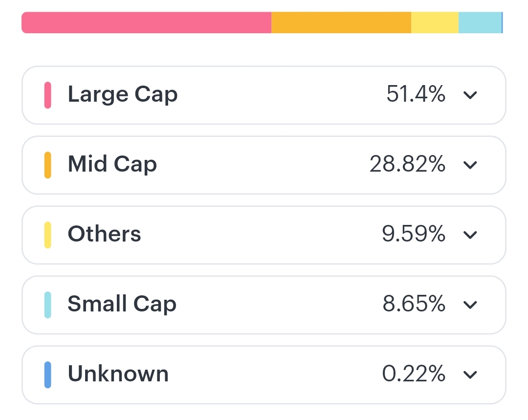Expand the Others chevron arrow
The image size is (528, 420).
coord(470,235)
